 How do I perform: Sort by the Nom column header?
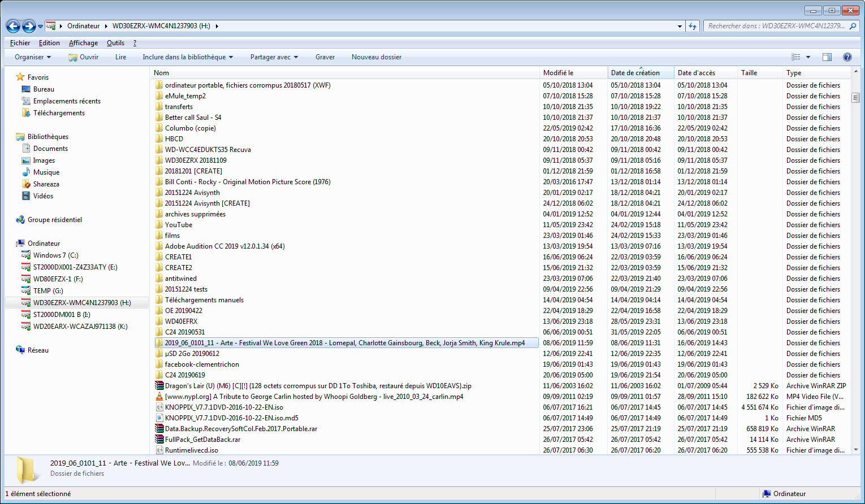[x=345, y=73]
